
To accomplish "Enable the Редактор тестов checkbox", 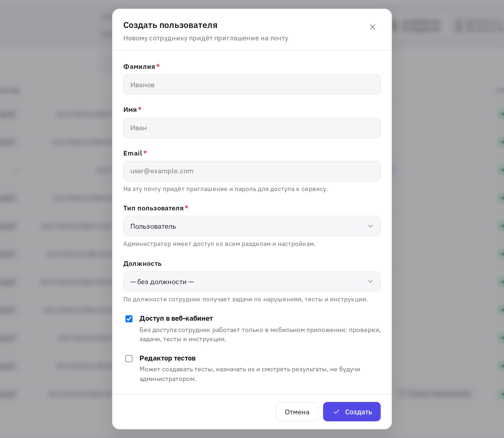I will pos(129,359).
